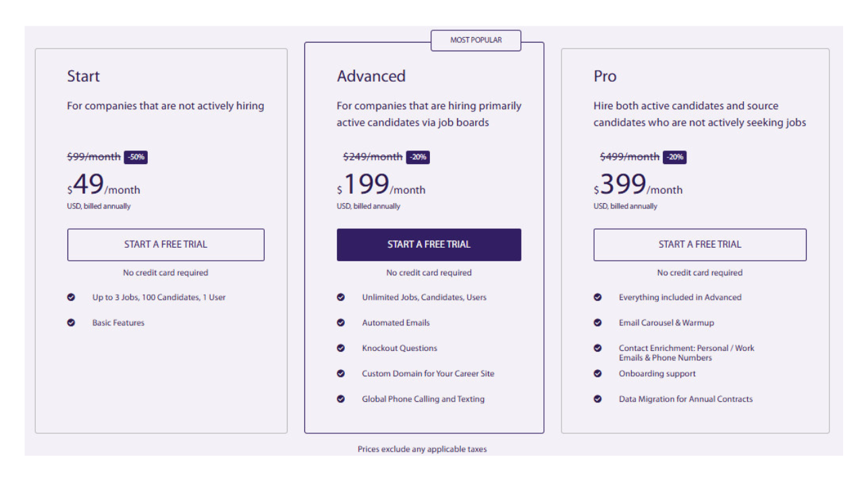Click checkmark beside Contact Enrichment feature

pyautogui.click(x=597, y=348)
